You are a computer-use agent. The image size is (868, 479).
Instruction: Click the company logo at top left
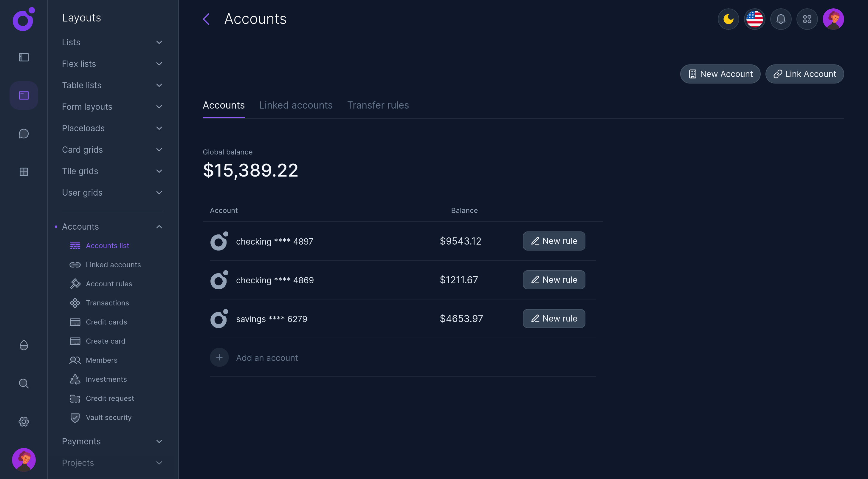23,20
